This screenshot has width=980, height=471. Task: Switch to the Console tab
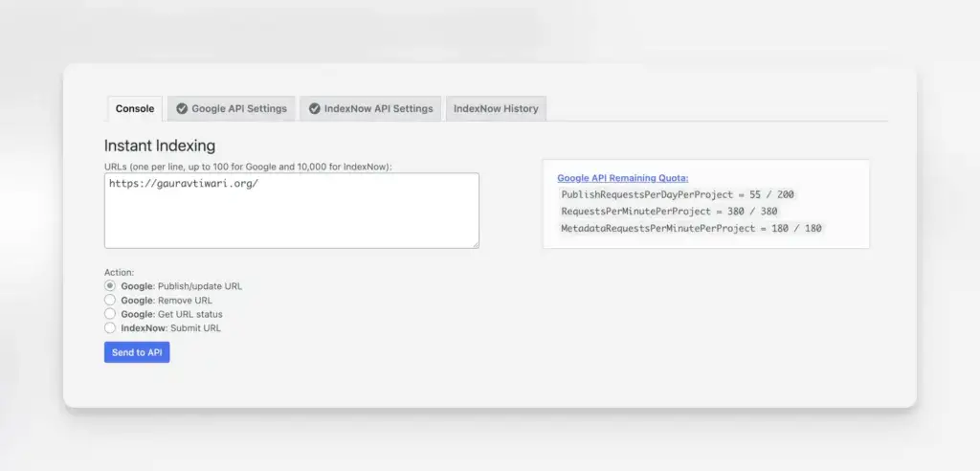pos(135,109)
